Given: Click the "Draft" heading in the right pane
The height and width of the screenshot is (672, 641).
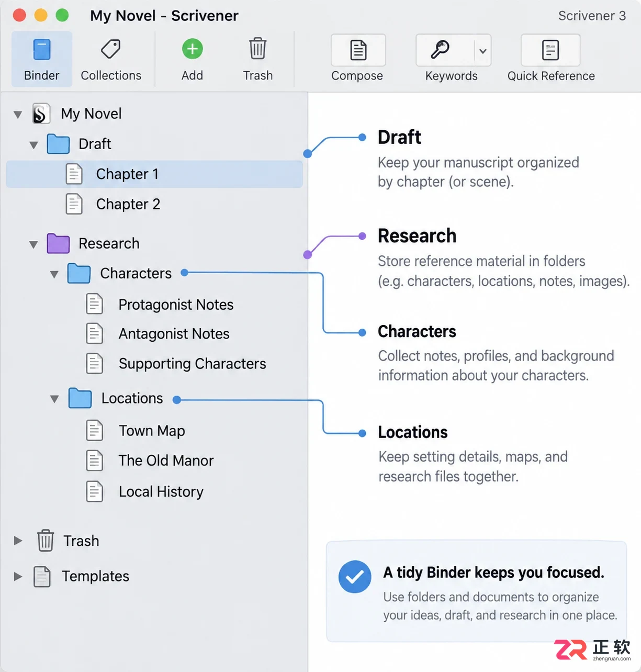Looking at the screenshot, I should [x=400, y=137].
